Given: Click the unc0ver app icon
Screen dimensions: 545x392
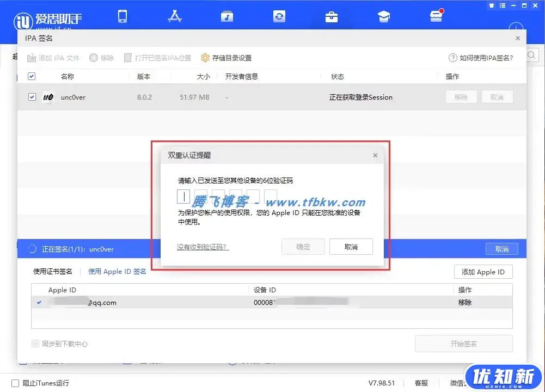Looking at the screenshot, I should [48, 97].
